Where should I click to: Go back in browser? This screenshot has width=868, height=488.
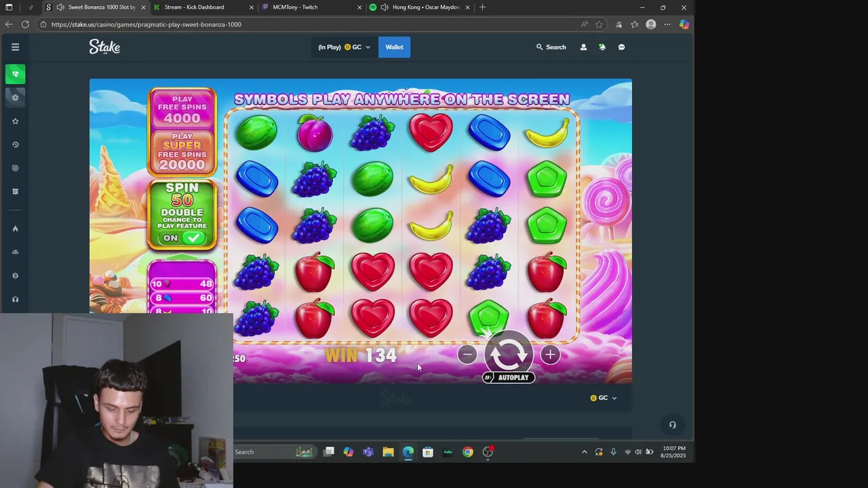pos(9,24)
